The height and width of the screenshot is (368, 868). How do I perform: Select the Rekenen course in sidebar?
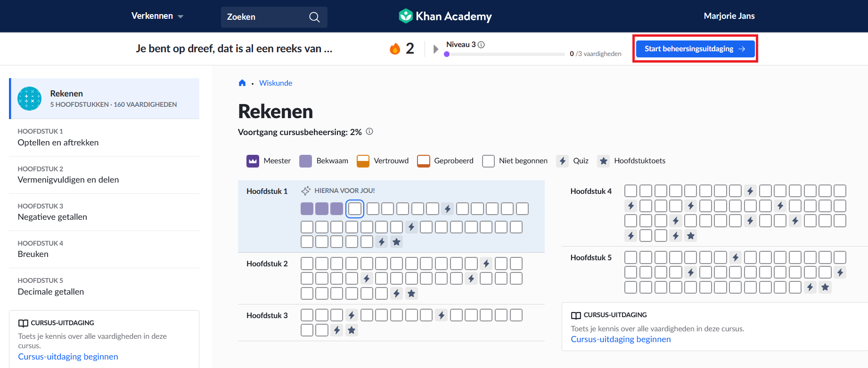coord(105,98)
